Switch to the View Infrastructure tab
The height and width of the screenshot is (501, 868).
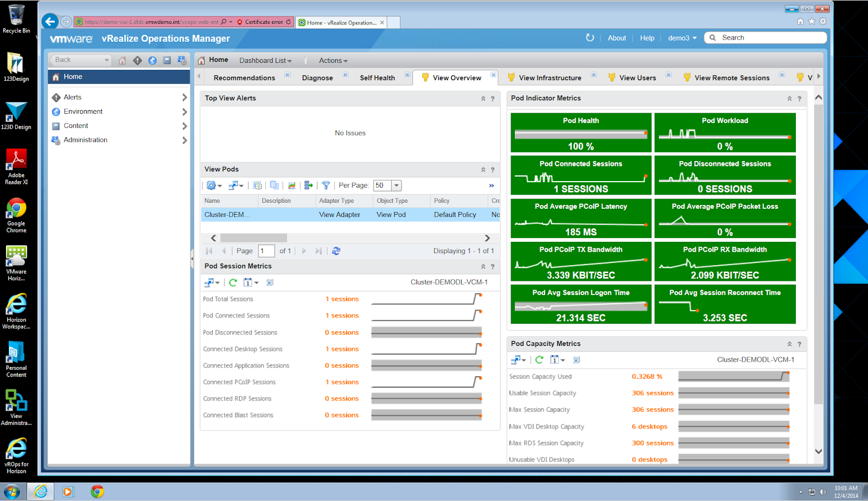click(550, 78)
